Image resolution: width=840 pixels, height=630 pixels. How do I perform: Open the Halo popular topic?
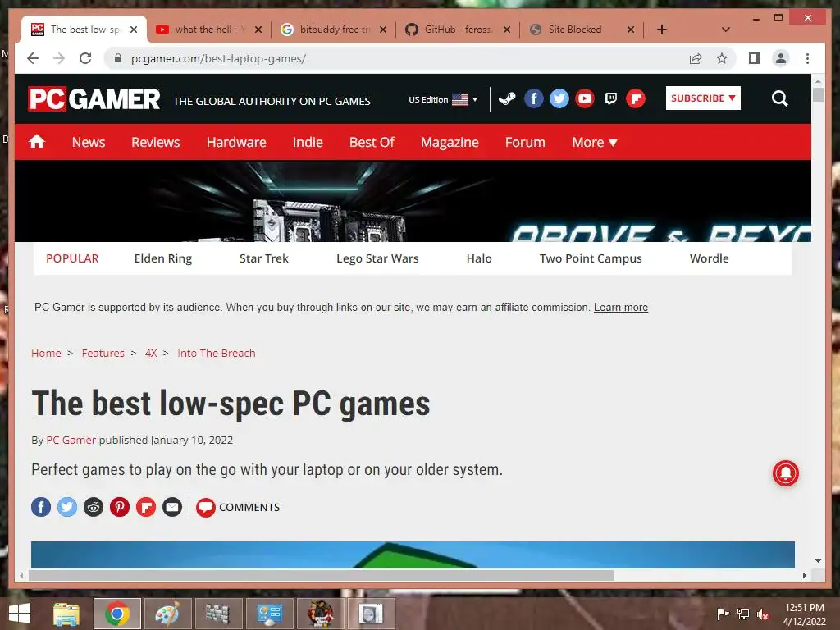(479, 258)
